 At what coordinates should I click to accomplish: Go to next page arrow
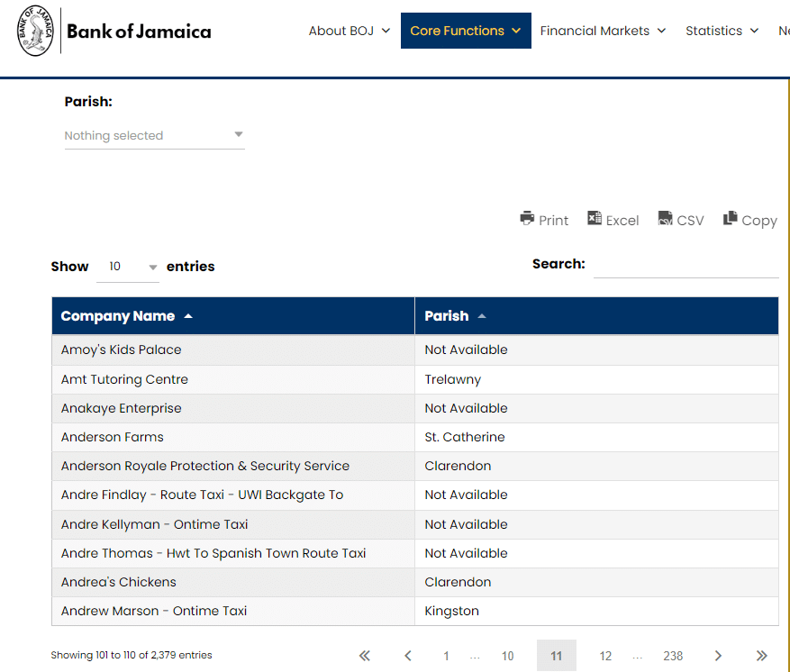tap(718, 656)
